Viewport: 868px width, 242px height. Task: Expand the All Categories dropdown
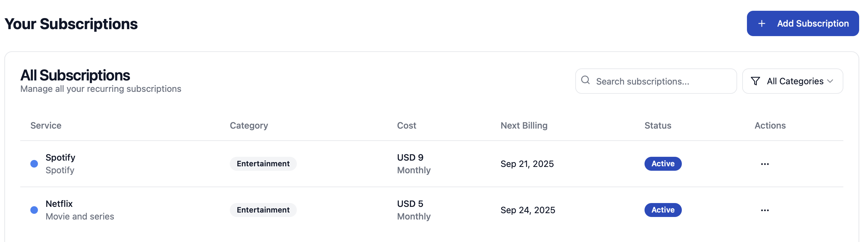click(x=792, y=81)
